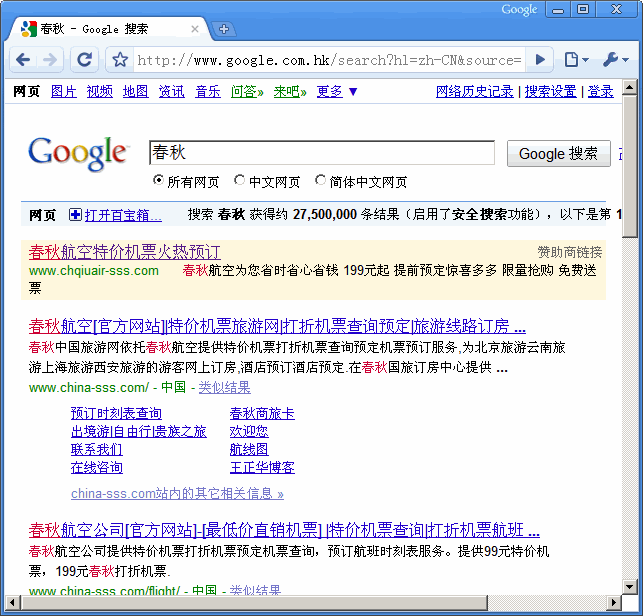Click the vertical scrollbar up arrow
The height and width of the screenshot is (616, 643).
pyautogui.click(x=629, y=87)
